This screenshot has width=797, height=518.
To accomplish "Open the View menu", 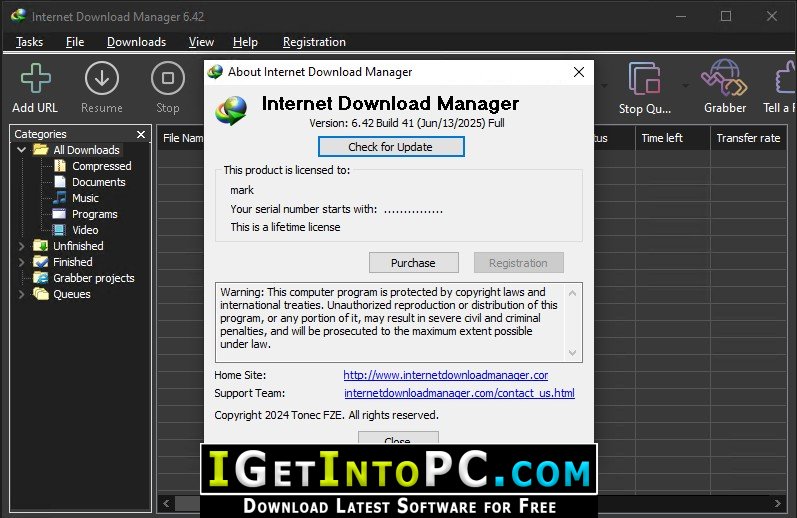I will click(201, 42).
